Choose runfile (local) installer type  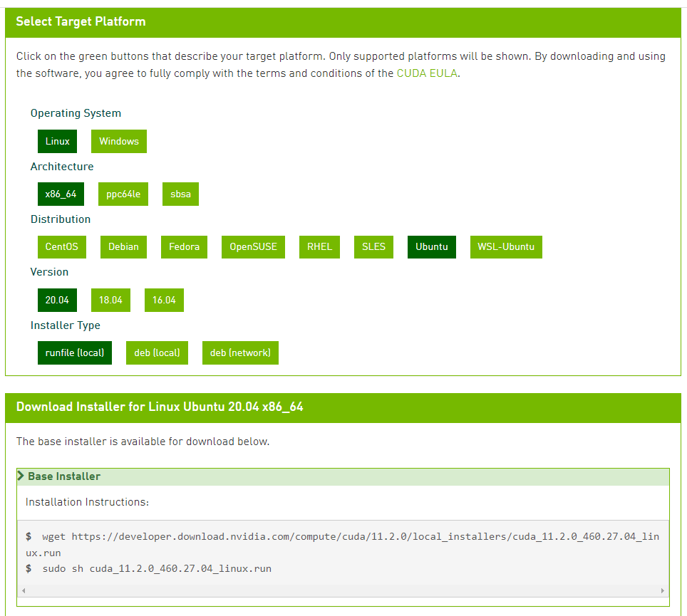[75, 353]
